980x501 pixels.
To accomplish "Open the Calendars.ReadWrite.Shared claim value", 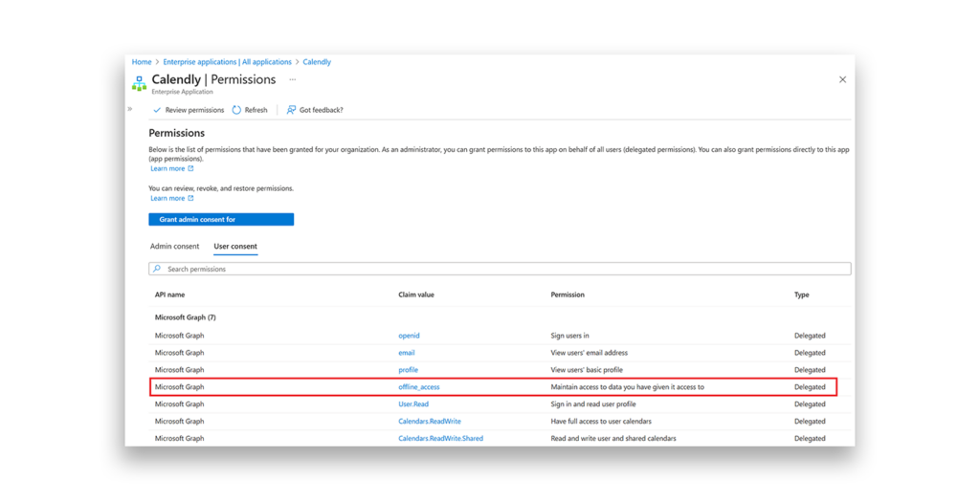I will pos(440,439).
